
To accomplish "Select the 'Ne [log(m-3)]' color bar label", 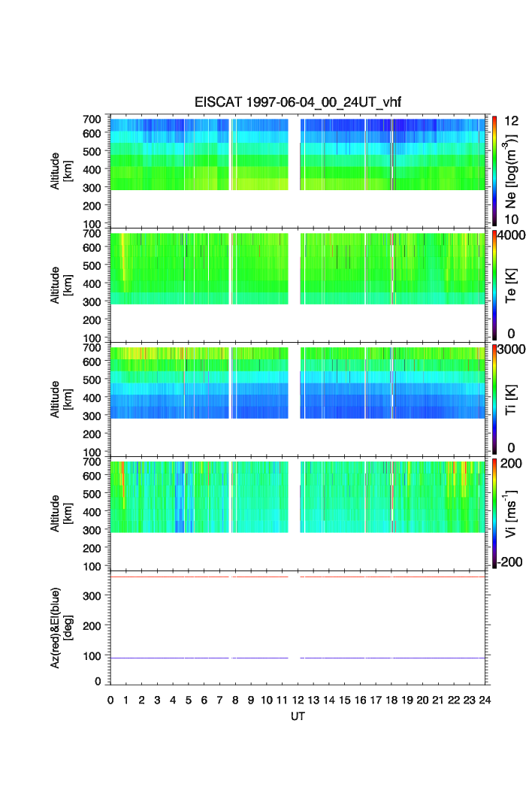I will coord(511,171).
